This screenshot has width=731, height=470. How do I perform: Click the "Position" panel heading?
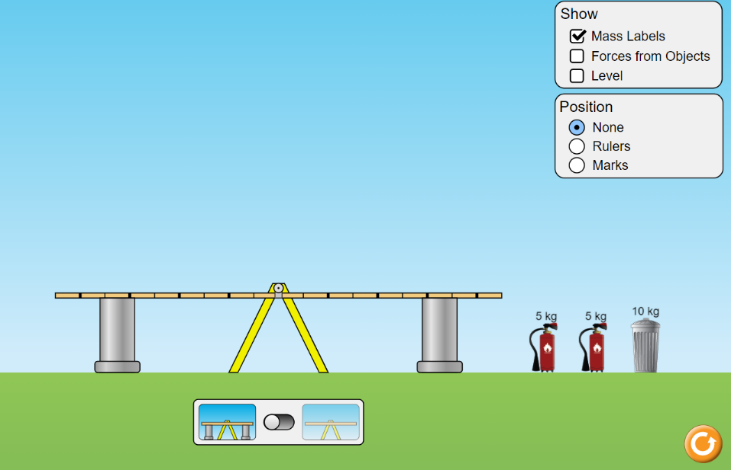pos(586,107)
